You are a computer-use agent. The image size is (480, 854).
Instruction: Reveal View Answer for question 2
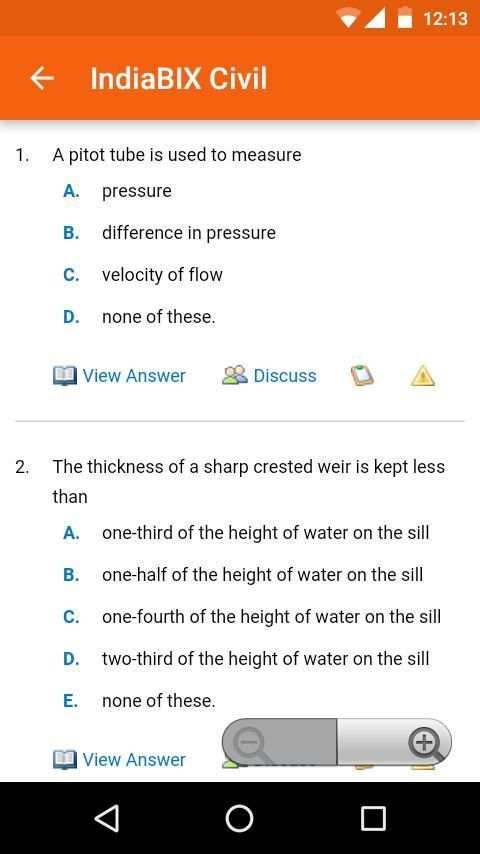pyautogui.click(x=119, y=760)
